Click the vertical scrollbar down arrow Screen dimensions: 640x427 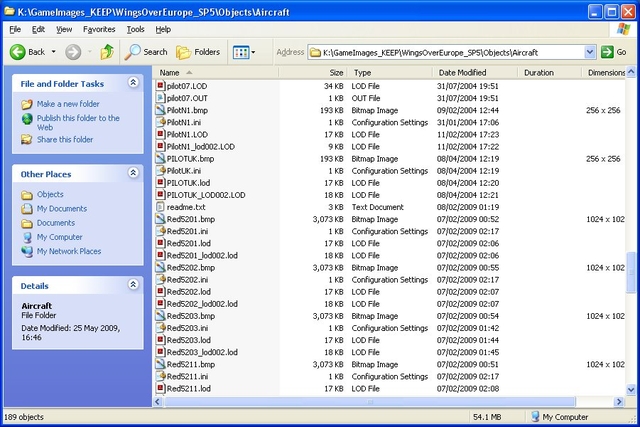(x=631, y=390)
